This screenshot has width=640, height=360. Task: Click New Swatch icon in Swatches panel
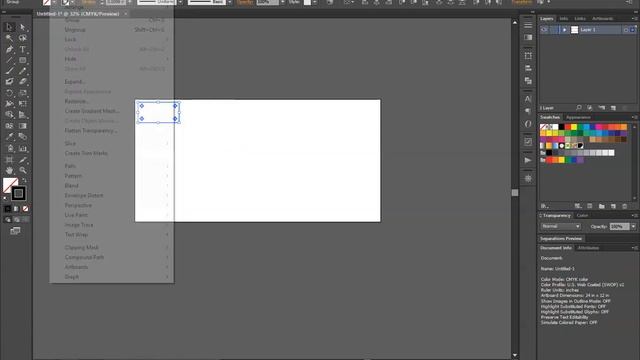(x=613, y=206)
